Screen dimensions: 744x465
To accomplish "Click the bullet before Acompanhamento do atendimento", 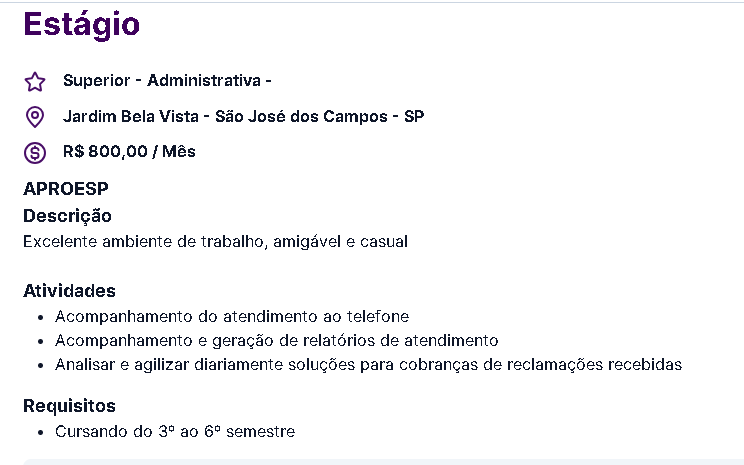I will (41, 317).
